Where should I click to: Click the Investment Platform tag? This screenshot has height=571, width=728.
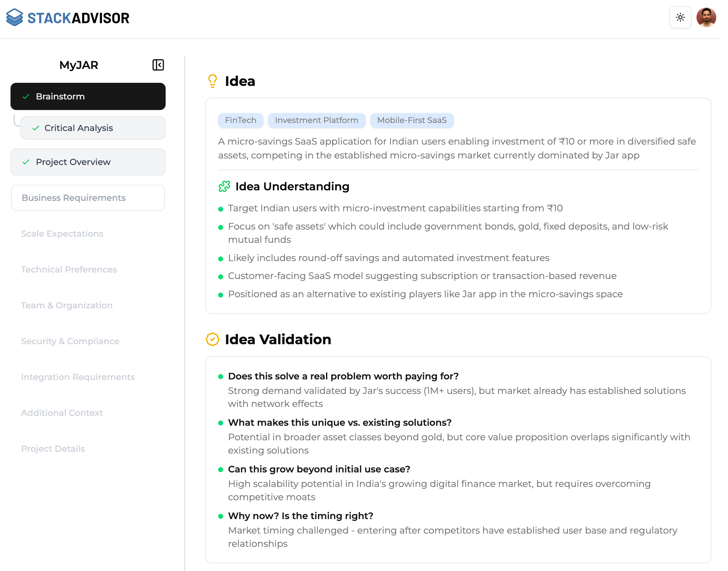click(316, 121)
